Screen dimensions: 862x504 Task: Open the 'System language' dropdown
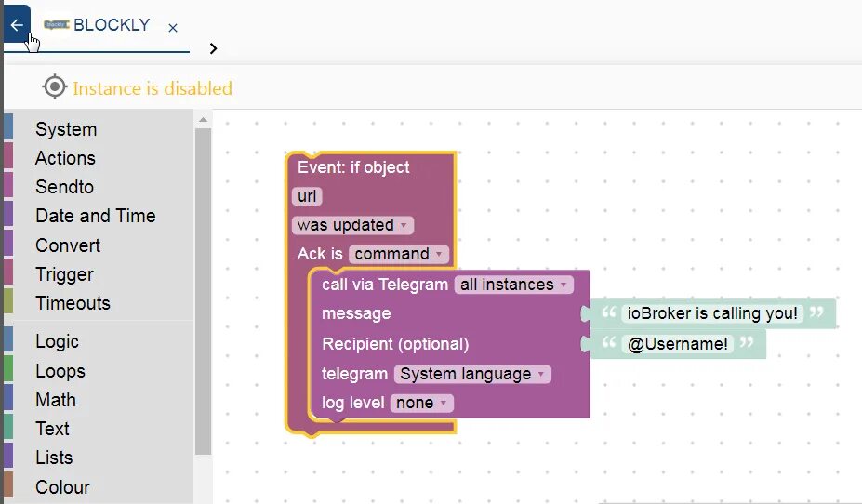(472, 374)
